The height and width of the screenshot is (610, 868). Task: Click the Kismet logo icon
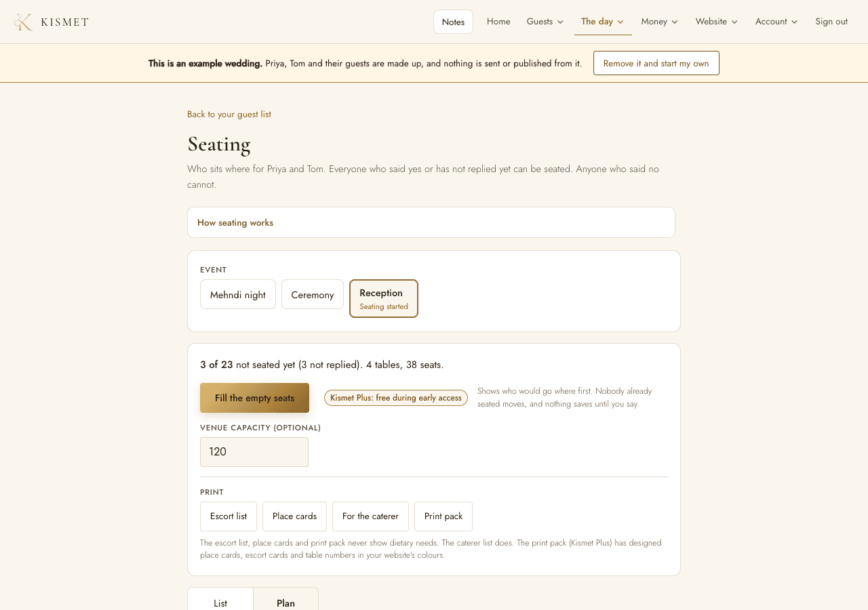coord(23,22)
